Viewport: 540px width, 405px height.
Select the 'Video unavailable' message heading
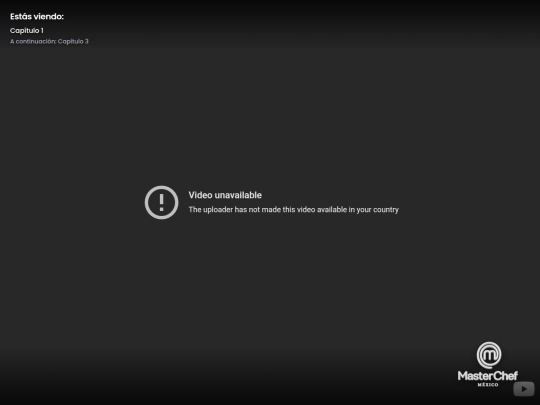[225, 195]
